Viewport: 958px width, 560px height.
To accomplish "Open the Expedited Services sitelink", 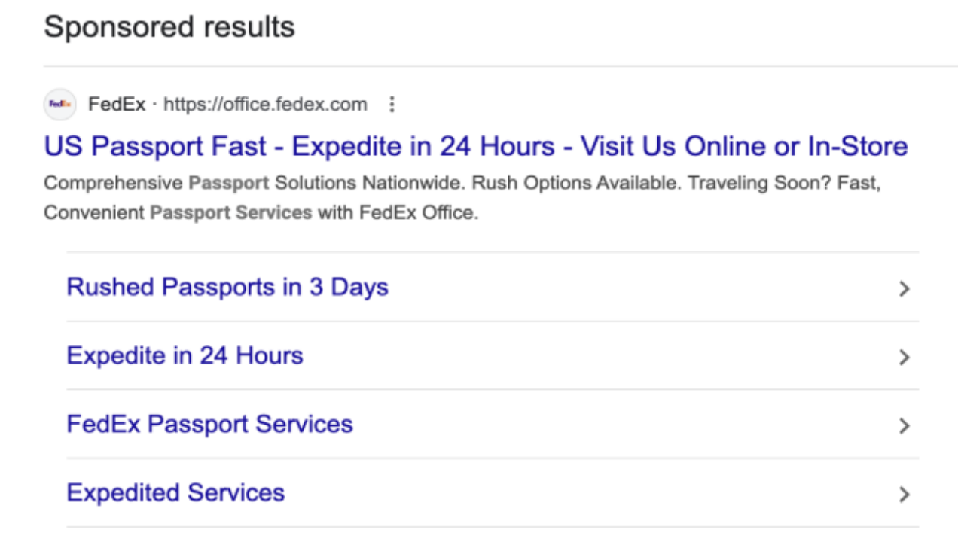I will point(176,493).
